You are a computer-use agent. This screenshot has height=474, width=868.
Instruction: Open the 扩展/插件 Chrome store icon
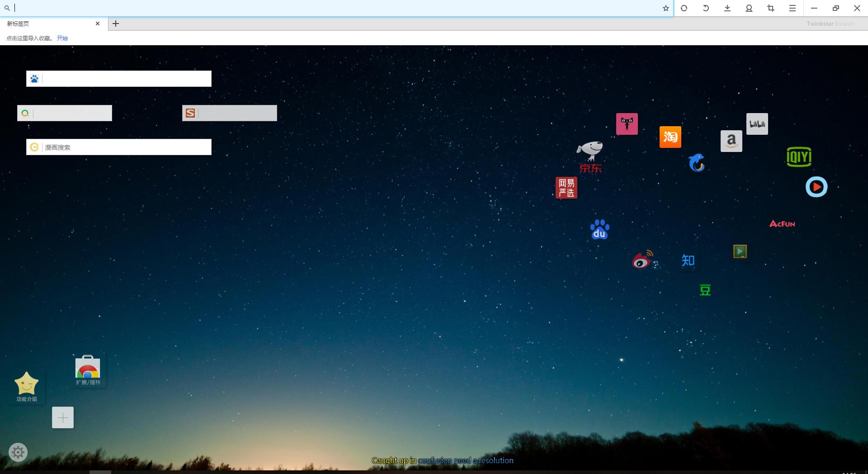[88, 370]
